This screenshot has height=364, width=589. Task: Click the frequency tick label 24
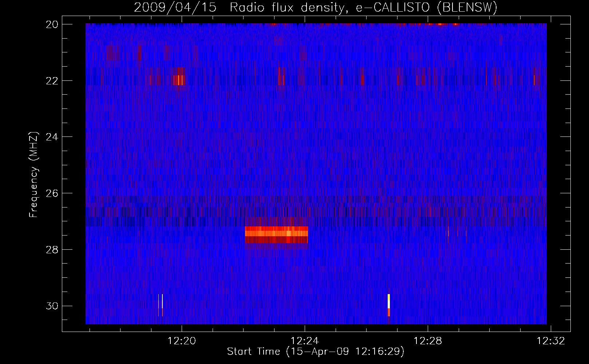pos(52,137)
